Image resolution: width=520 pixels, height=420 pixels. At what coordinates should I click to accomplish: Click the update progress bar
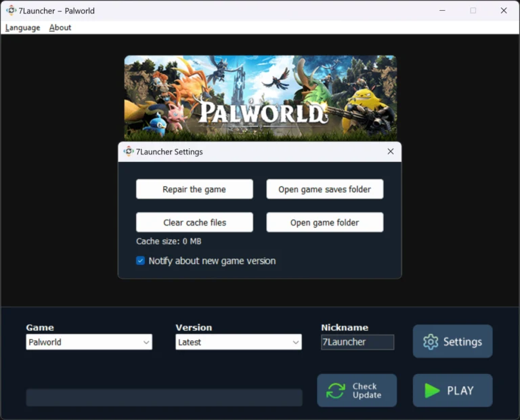164,398
